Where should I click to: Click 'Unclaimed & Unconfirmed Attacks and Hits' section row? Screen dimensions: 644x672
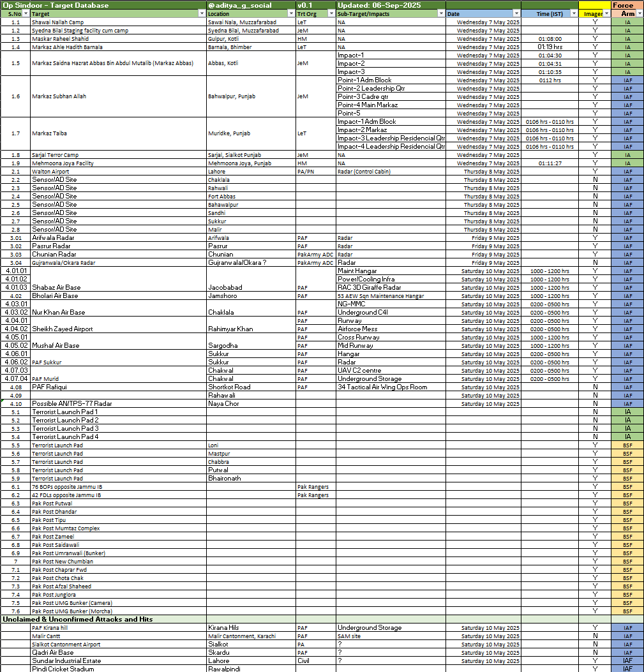pyautogui.click(x=322, y=619)
